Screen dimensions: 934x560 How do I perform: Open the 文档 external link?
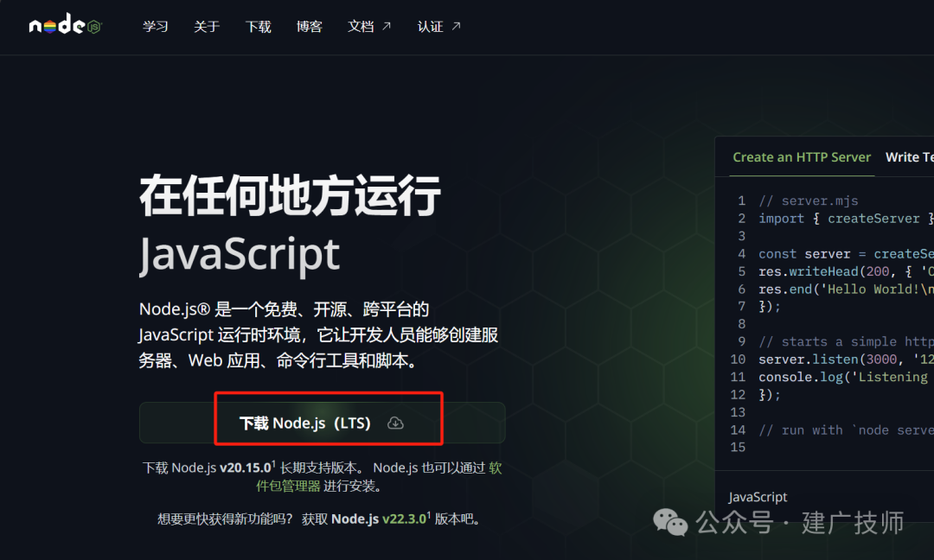click(x=369, y=26)
